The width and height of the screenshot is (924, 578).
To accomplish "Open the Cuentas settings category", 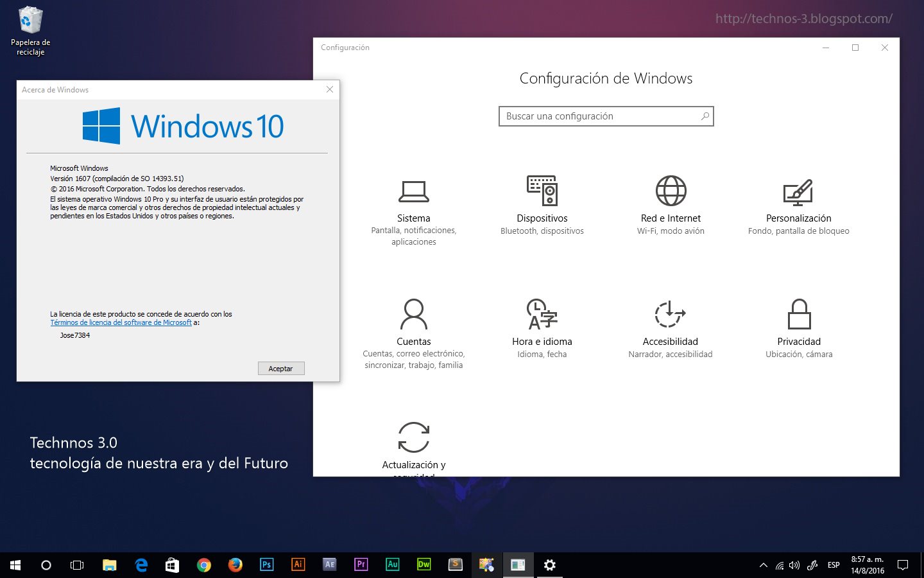I will click(414, 334).
